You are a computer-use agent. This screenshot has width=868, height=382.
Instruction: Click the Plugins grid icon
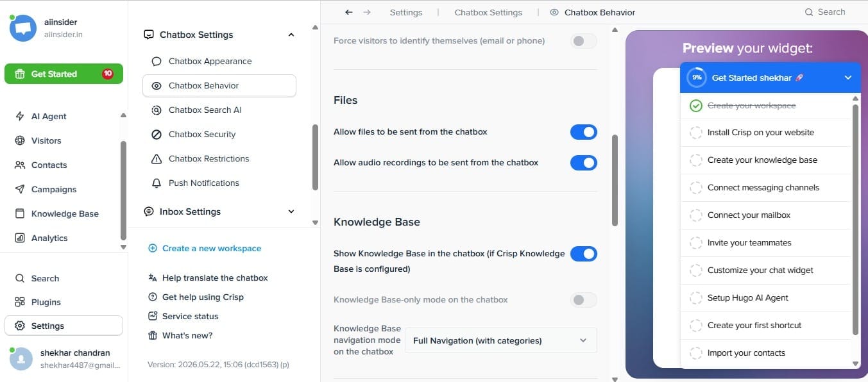[20, 302]
